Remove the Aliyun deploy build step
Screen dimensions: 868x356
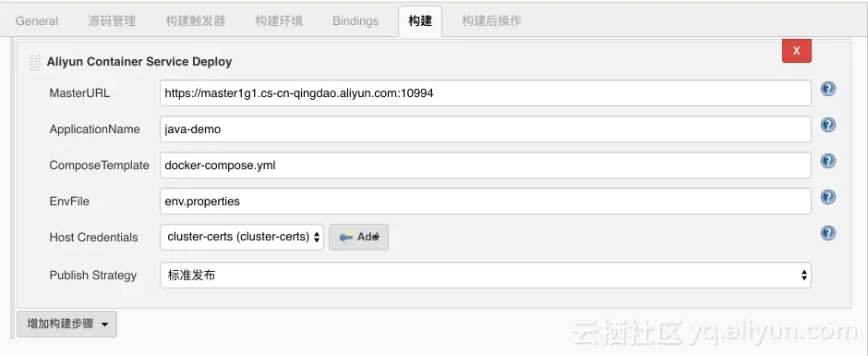pos(797,51)
